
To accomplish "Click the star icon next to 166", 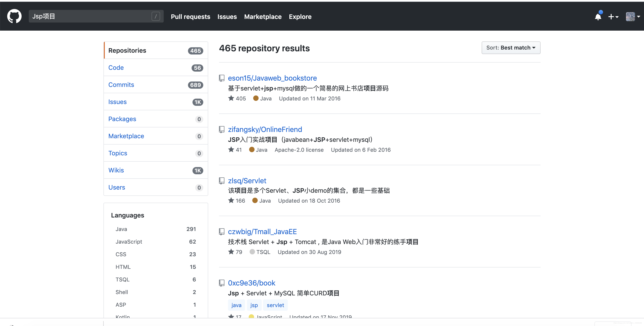I will (231, 200).
